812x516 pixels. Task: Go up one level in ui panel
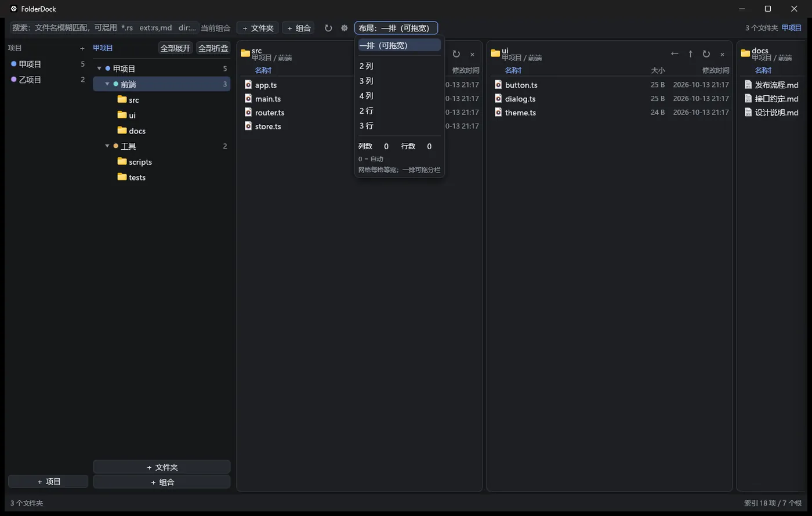(690, 54)
